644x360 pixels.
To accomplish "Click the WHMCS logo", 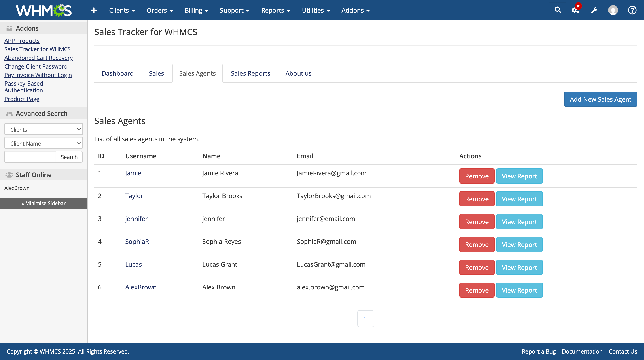I will click(44, 10).
